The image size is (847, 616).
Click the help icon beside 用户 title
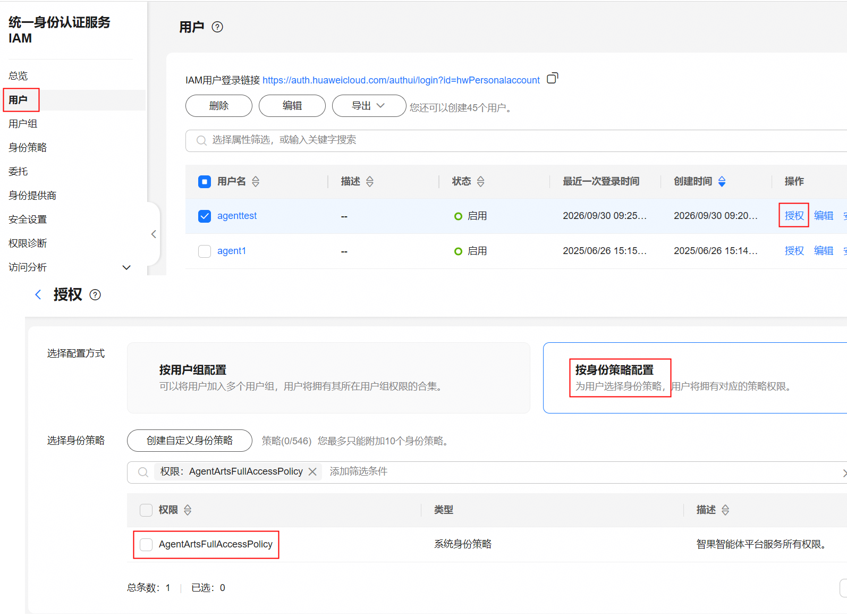[217, 27]
